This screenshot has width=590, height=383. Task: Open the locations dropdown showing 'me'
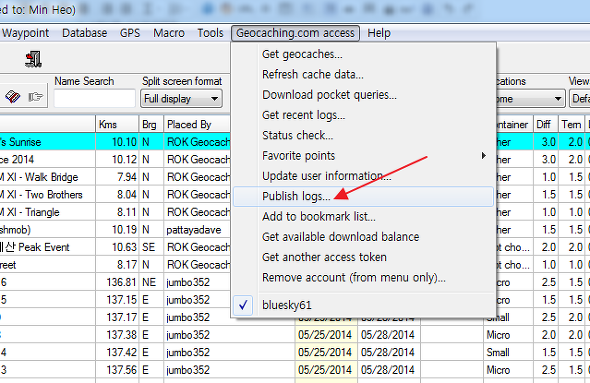pyautogui.click(x=530, y=99)
